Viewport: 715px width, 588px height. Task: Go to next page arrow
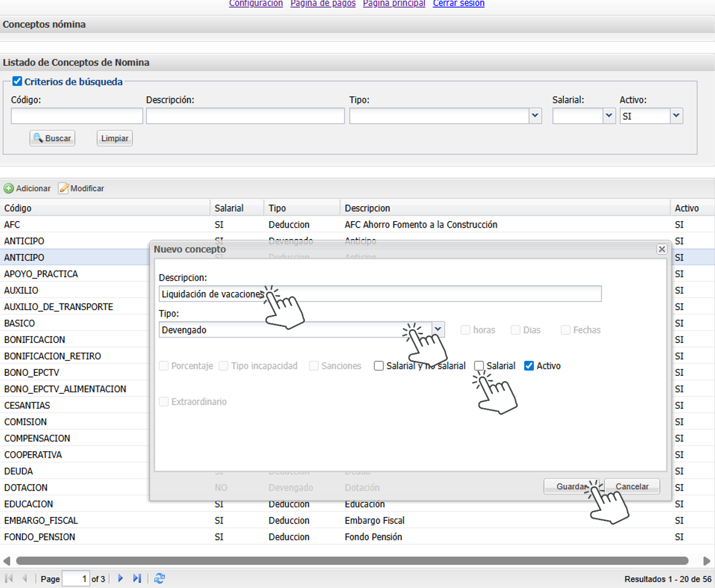[x=120, y=578]
